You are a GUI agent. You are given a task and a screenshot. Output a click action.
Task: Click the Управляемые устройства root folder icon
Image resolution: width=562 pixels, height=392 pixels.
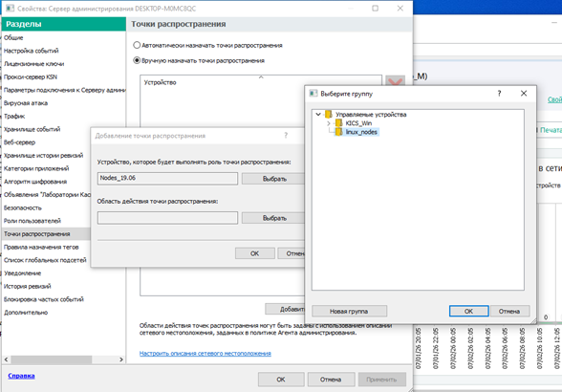(329, 115)
